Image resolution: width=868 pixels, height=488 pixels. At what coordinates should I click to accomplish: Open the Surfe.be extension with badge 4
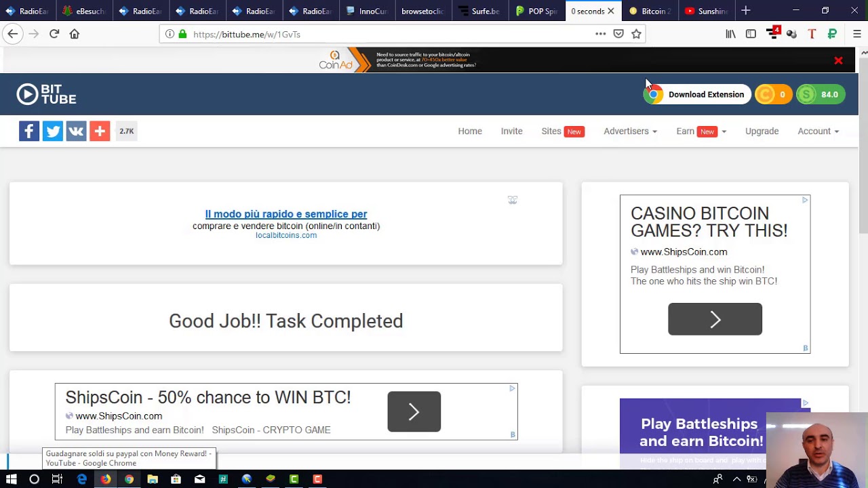click(773, 33)
